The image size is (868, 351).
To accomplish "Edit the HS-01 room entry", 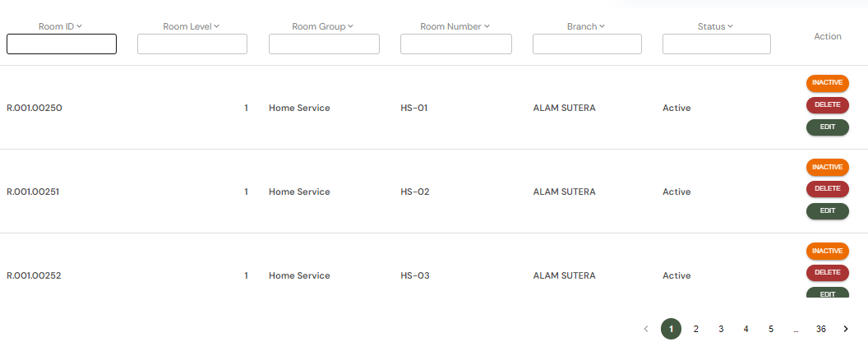I will click(x=827, y=127).
